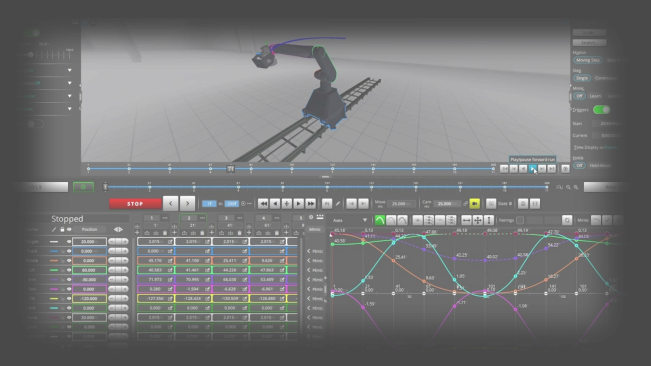Select Single step mode option
Screen dimensions: 651x366
point(582,78)
